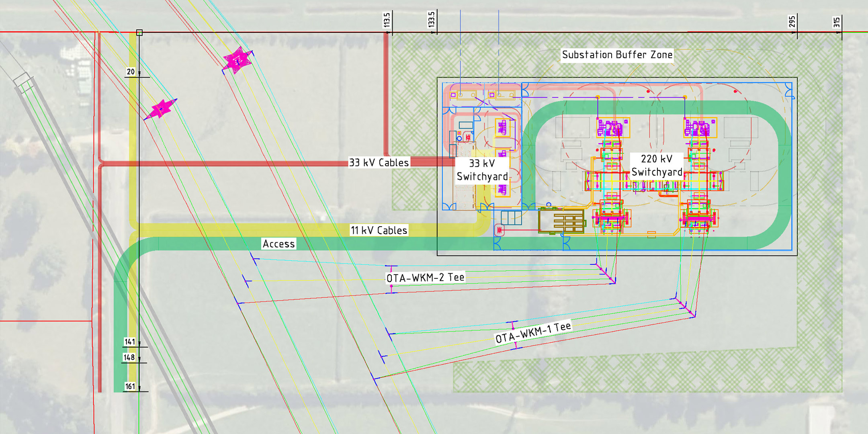The width and height of the screenshot is (868, 434).
Task: Click the Access road label
Action: coord(278,244)
